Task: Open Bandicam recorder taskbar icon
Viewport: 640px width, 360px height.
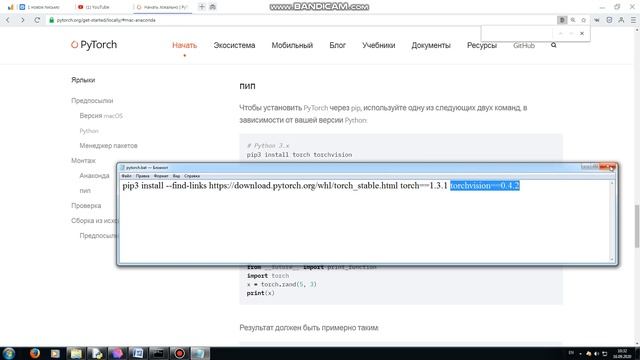Action: [x=179, y=353]
